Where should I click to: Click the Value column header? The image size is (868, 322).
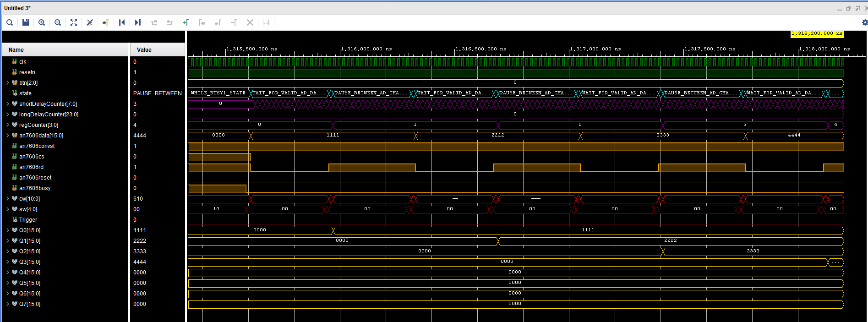[158, 50]
